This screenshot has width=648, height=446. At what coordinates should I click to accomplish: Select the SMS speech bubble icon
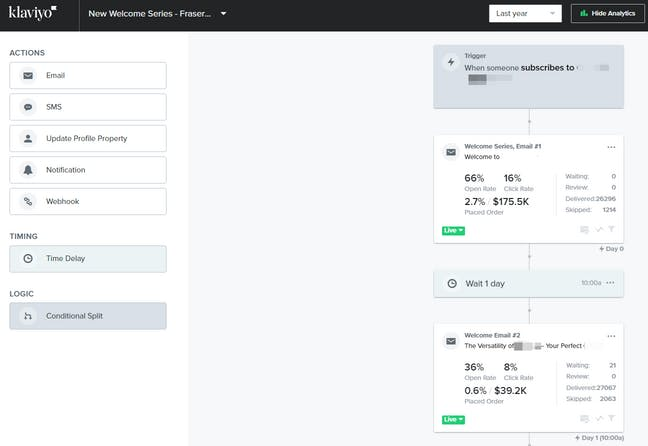tap(28, 107)
